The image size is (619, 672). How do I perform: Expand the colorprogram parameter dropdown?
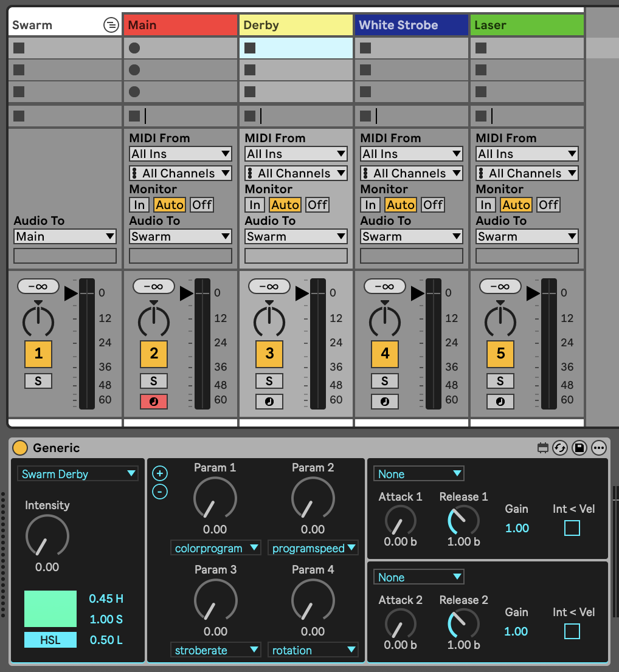coord(215,548)
